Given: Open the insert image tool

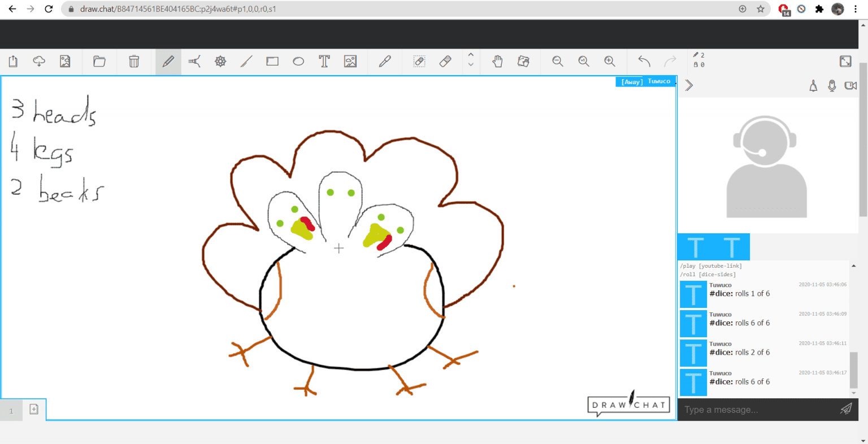Looking at the screenshot, I should 350,62.
